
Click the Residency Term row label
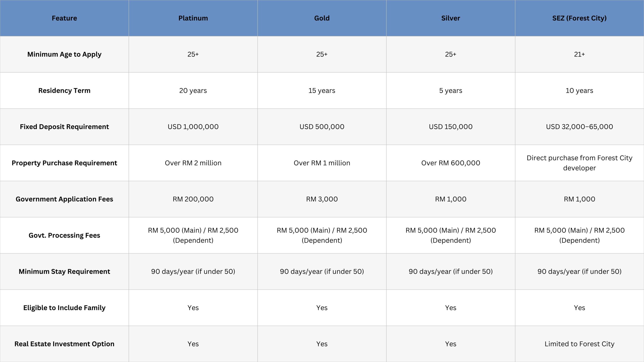[x=64, y=90]
